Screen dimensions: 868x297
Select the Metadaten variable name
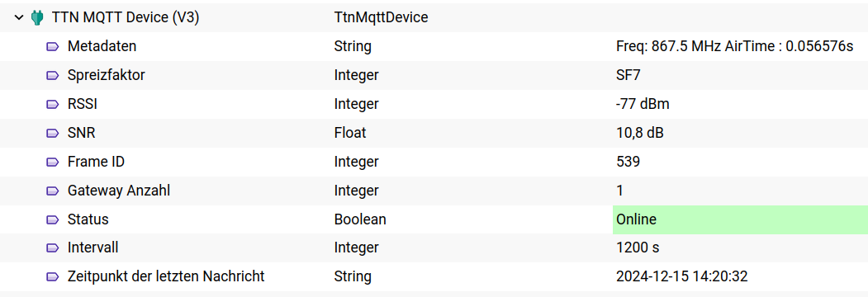coord(102,46)
